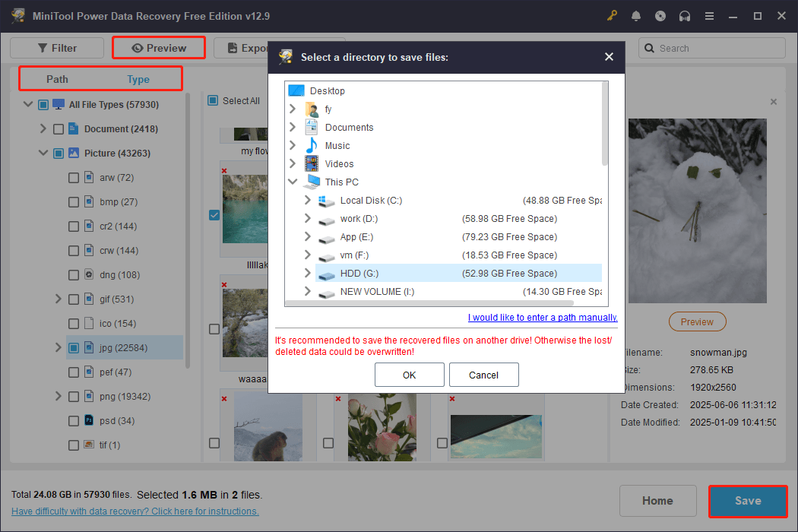Toggle the arw (72) checkbox
The width and height of the screenshot is (798, 532).
click(74, 178)
